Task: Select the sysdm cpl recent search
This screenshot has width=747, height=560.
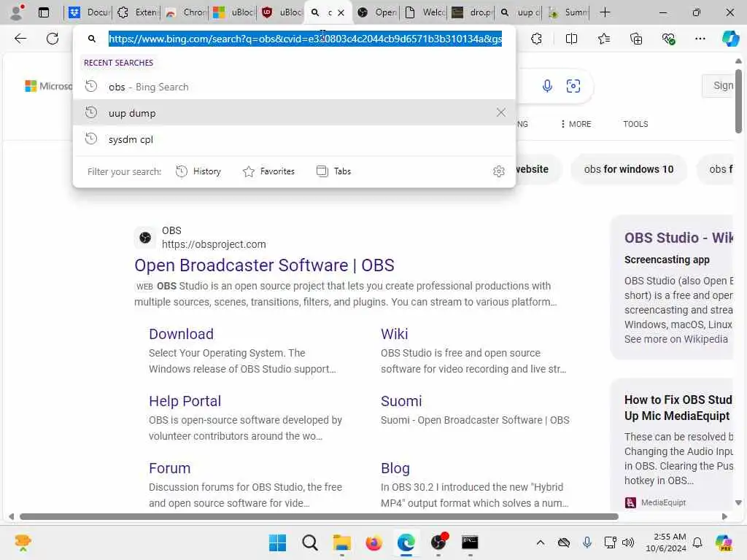Action: pyautogui.click(x=294, y=139)
